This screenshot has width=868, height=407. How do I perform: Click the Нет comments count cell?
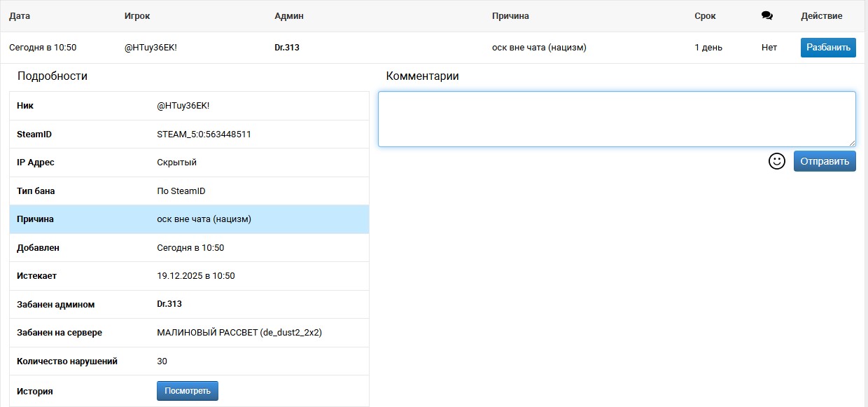click(x=769, y=48)
